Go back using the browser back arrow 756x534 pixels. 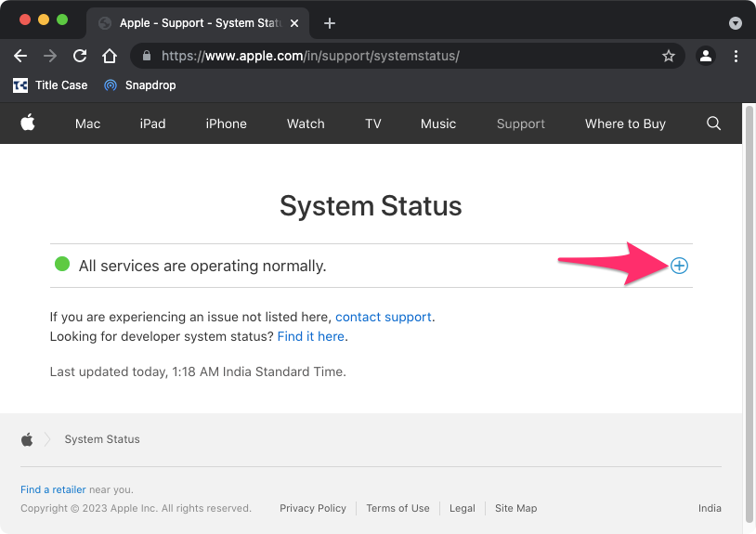click(x=20, y=56)
